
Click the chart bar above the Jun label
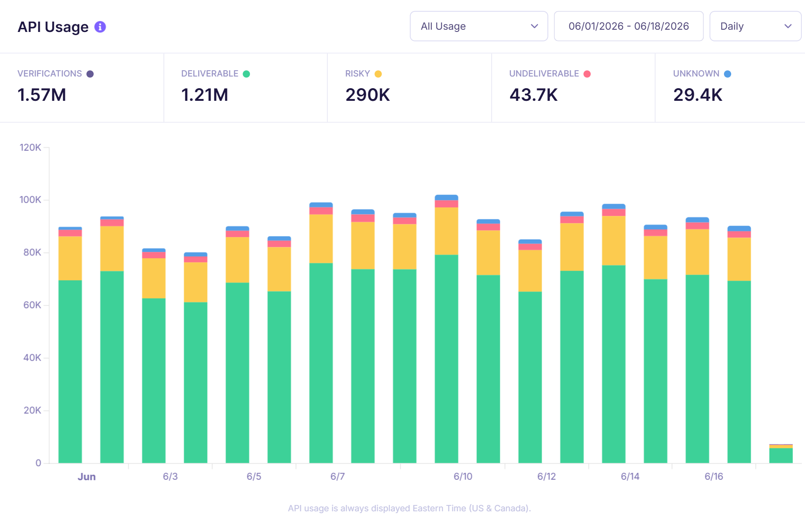point(70,345)
